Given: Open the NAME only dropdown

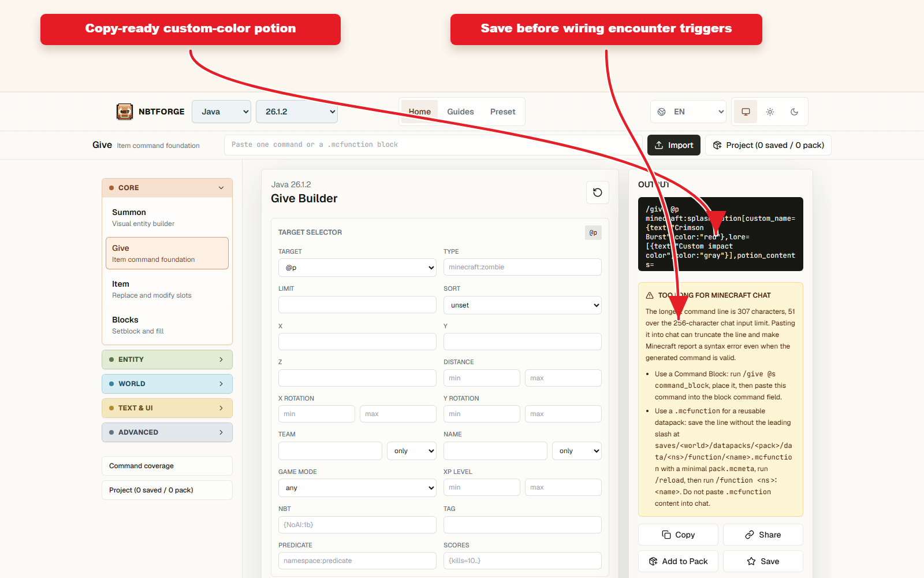Looking at the screenshot, I should coord(577,451).
